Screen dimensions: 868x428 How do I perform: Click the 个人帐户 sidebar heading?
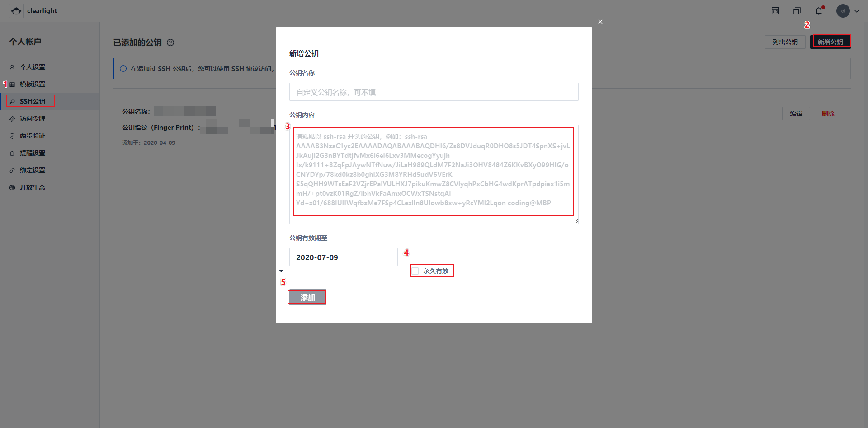coord(25,42)
